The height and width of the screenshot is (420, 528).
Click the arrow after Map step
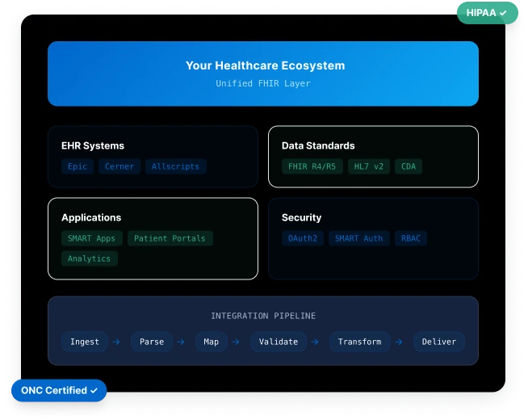coord(236,342)
